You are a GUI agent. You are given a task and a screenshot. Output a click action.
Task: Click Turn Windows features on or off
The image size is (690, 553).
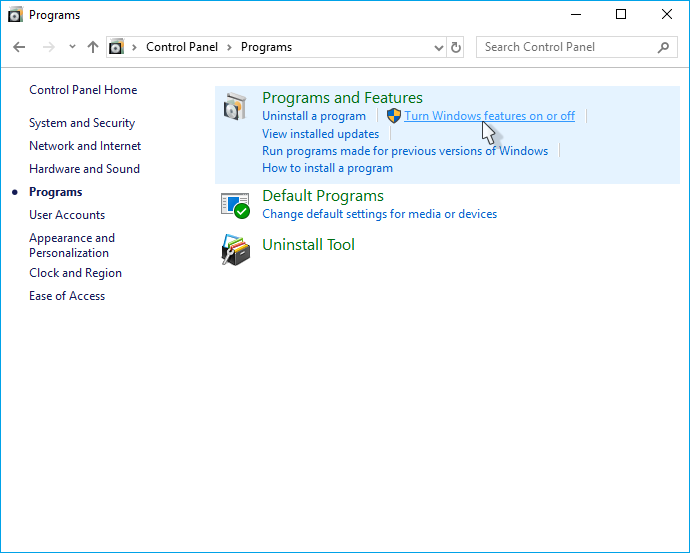click(x=489, y=116)
